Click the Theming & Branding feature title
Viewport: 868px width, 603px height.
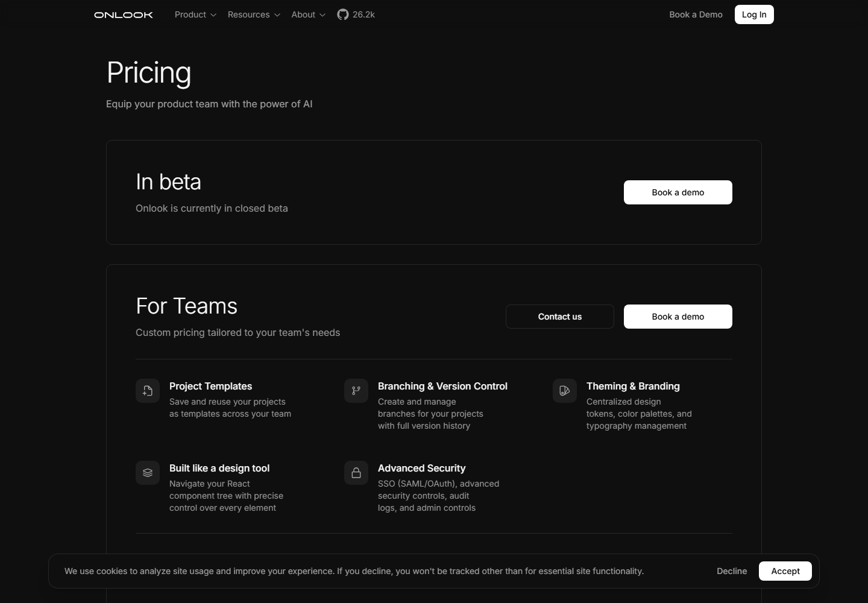point(633,386)
